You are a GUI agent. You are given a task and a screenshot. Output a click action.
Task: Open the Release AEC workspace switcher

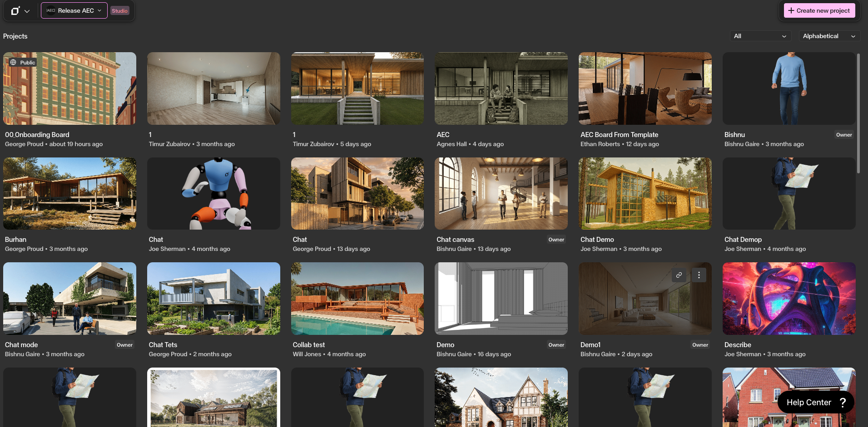pos(74,10)
